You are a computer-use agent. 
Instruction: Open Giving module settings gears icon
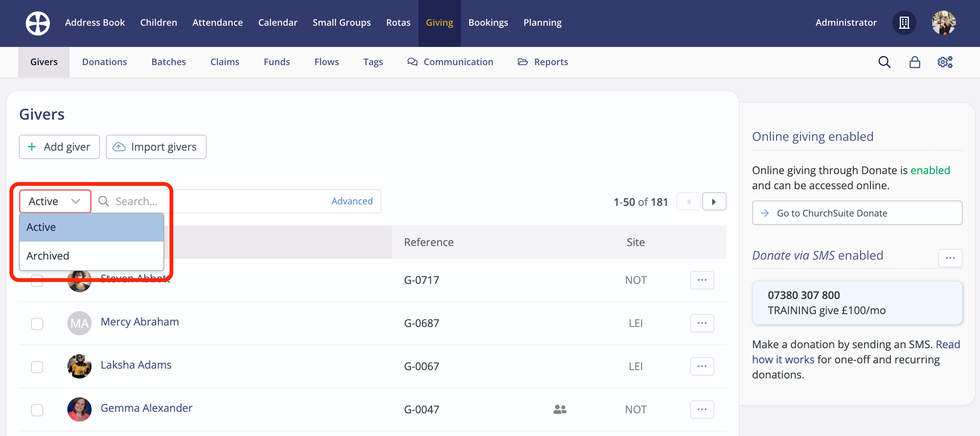point(944,62)
